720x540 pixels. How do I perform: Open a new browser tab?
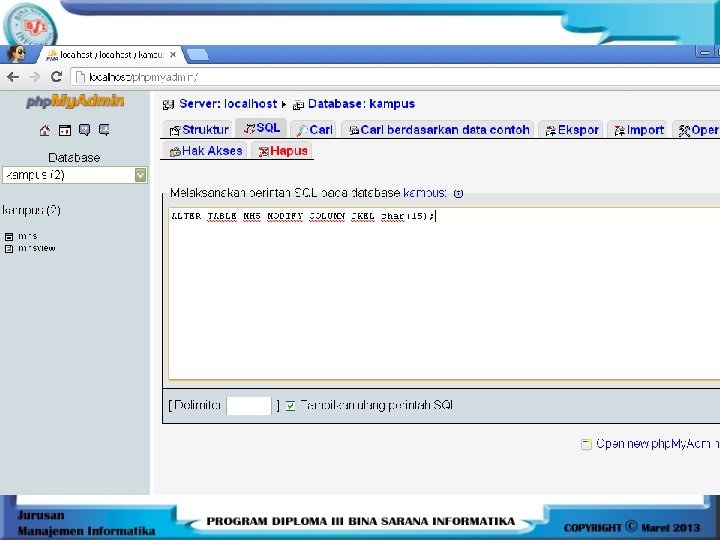tap(197, 55)
